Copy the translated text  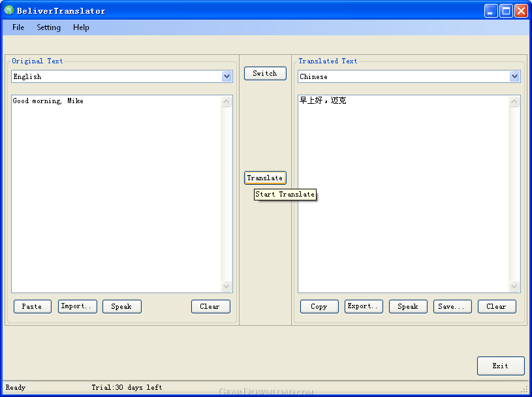tap(319, 306)
